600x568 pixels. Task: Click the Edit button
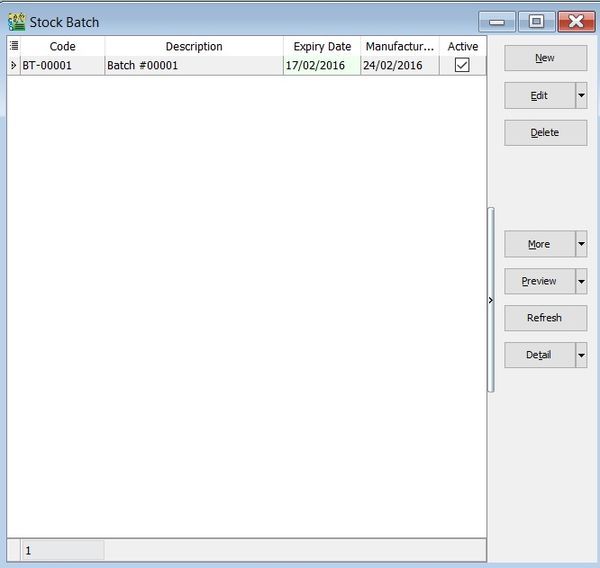[539, 96]
